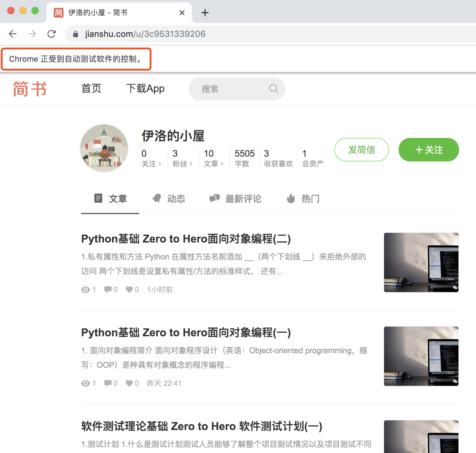Screen dimensions: 476x453
Task: Click the thumbnail of 面向对象编程(一) article
Action: coord(421,356)
